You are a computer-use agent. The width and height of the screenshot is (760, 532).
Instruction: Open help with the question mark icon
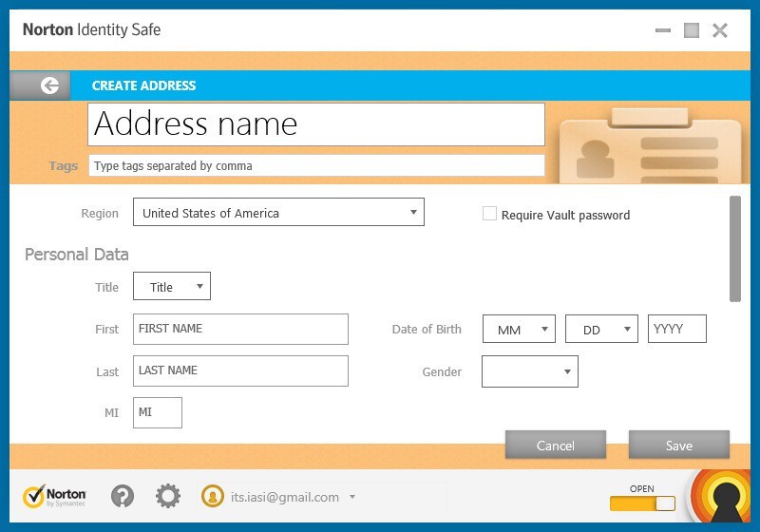tap(123, 496)
